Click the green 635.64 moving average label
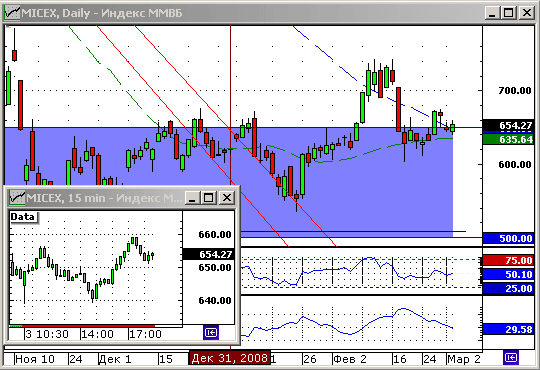Viewport: 540px width, 370px height. point(508,139)
